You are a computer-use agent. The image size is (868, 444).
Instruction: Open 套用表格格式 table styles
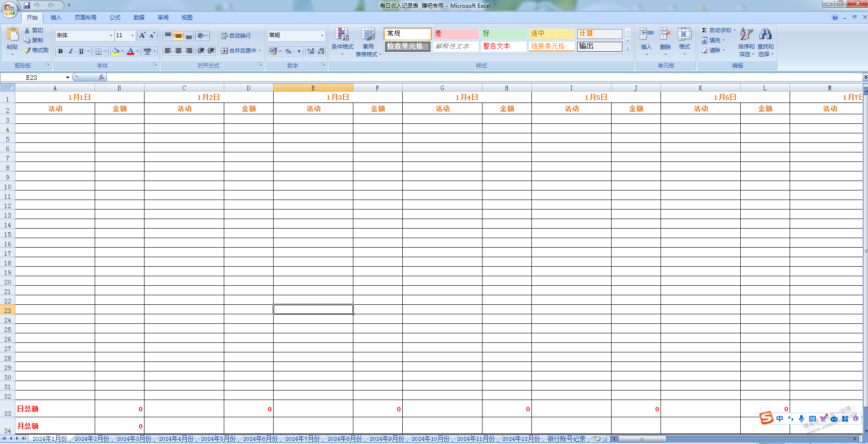click(368, 42)
